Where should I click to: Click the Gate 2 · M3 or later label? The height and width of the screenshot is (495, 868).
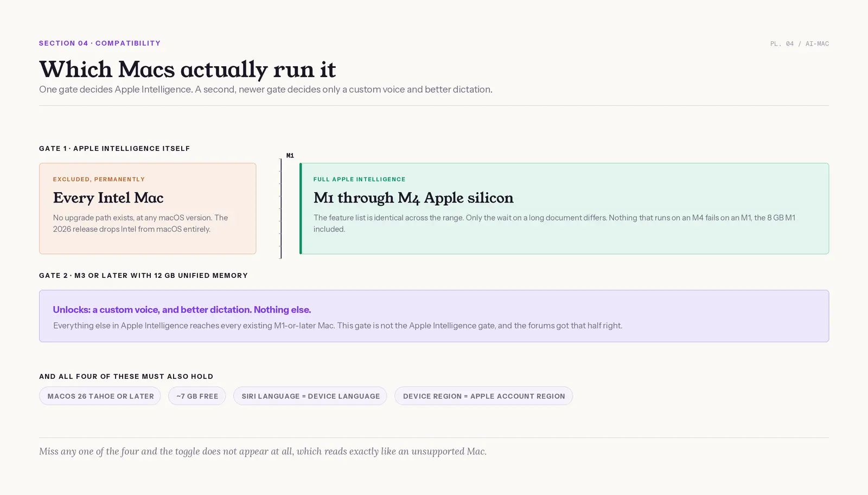pos(143,275)
